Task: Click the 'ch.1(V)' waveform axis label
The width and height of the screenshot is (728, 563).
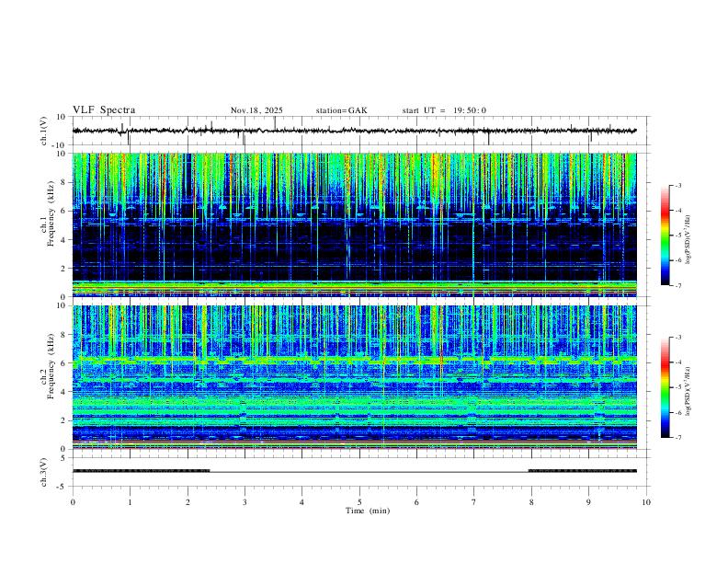Action: (x=44, y=131)
